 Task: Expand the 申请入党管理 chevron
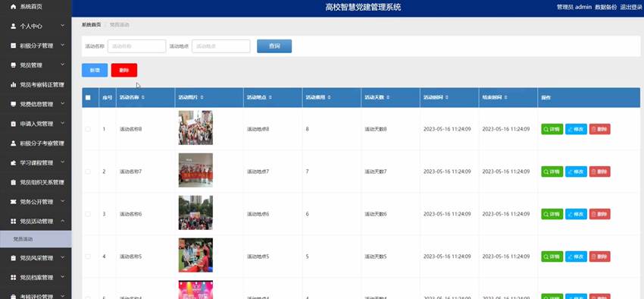click(x=62, y=124)
